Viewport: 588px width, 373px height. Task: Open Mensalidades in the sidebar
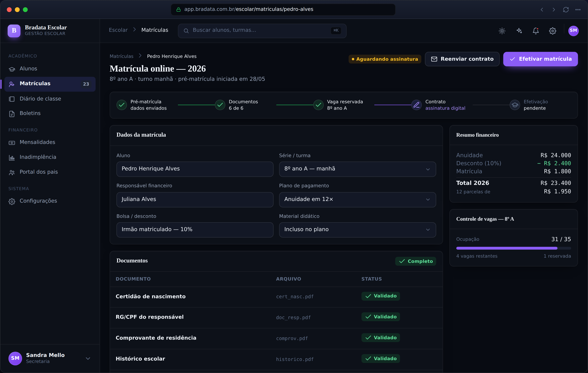click(50, 142)
